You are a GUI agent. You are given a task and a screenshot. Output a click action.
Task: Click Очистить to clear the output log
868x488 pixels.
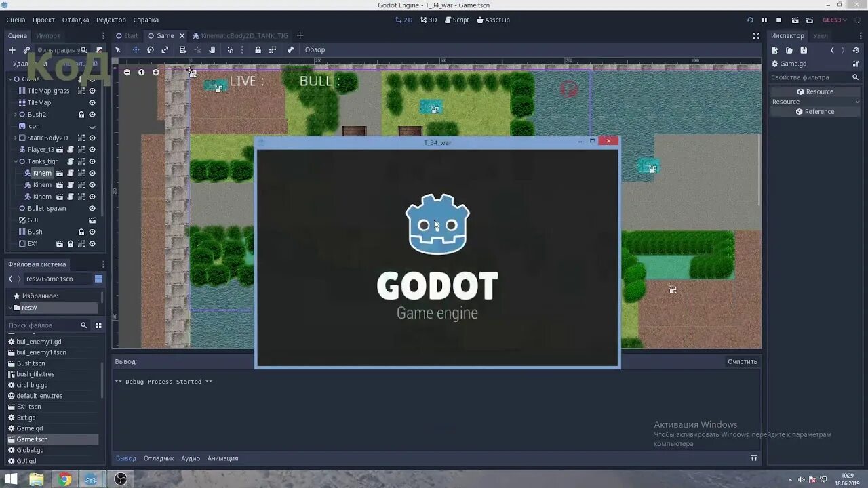tap(743, 361)
